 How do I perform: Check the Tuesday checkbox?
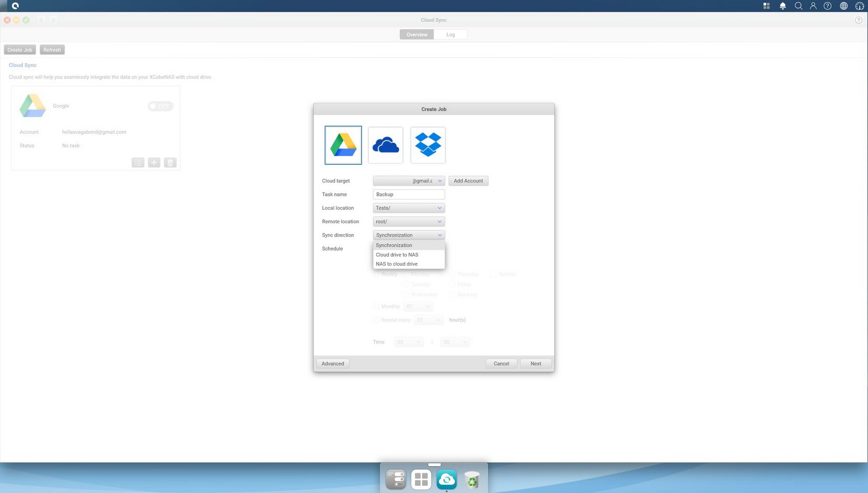tap(406, 284)
